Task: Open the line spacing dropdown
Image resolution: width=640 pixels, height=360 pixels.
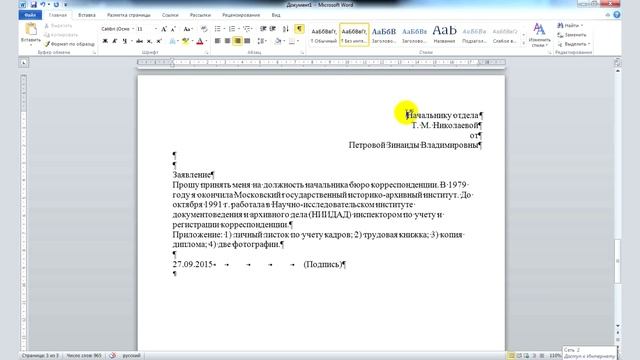Action: point(262,41)
